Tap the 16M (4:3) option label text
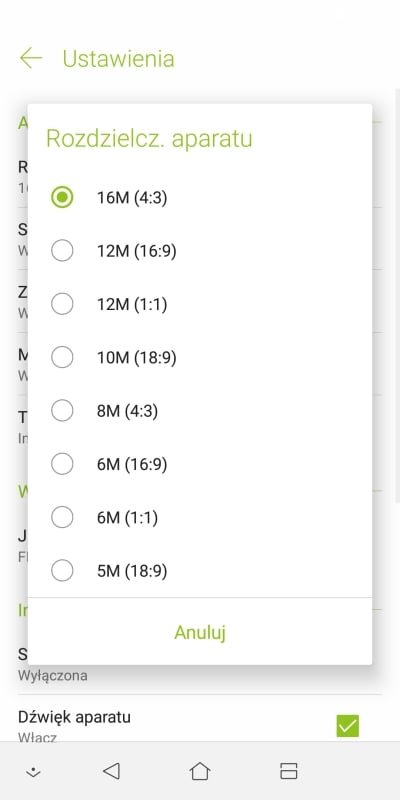Viewport: 400px width, 800px height. pos(132,198)
